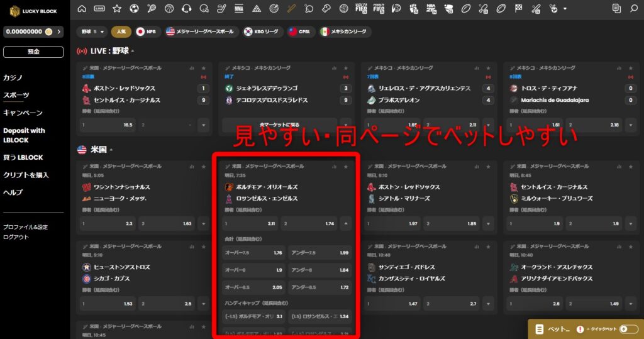Select the NPB league tab
Image resolution: width=644 pixels, height=339 pixels.
[148, 31]
